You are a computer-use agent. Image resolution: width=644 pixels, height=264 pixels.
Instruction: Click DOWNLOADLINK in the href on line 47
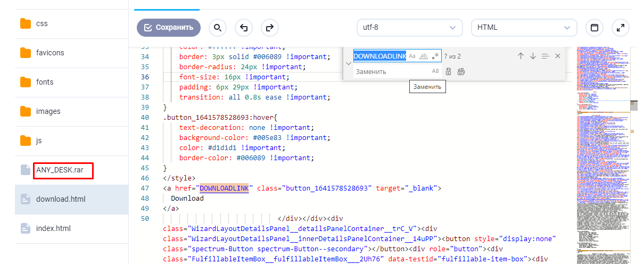[224, 188]
